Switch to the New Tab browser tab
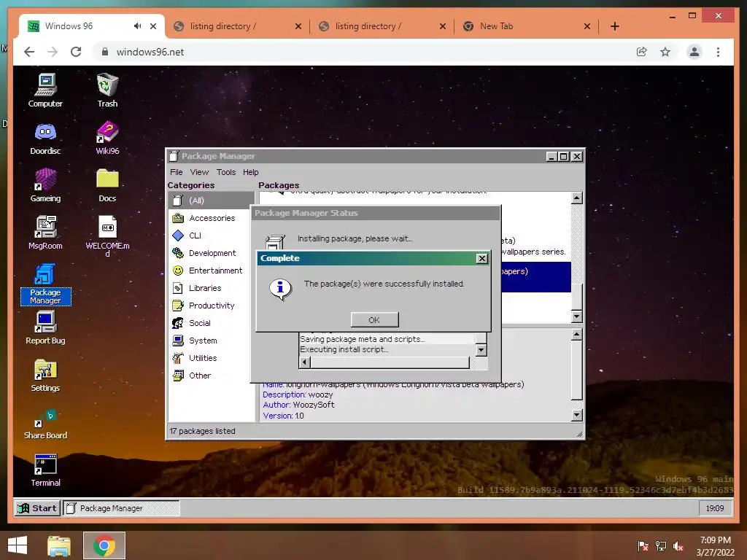The image size is (747, 560). coord(526,26)
